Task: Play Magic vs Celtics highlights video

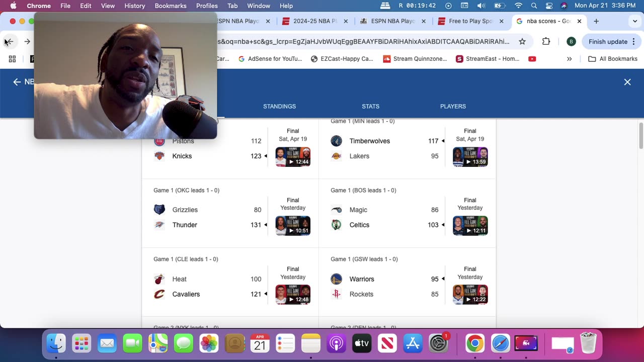Action: [x=470, y=226]
